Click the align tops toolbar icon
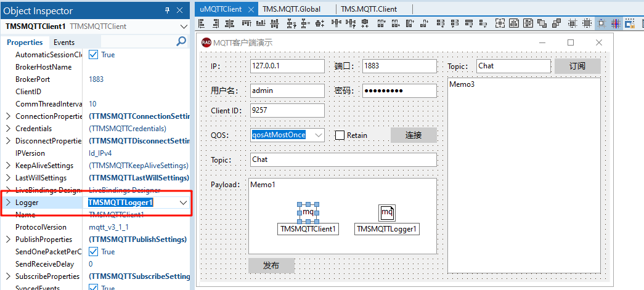 (247, 23)
